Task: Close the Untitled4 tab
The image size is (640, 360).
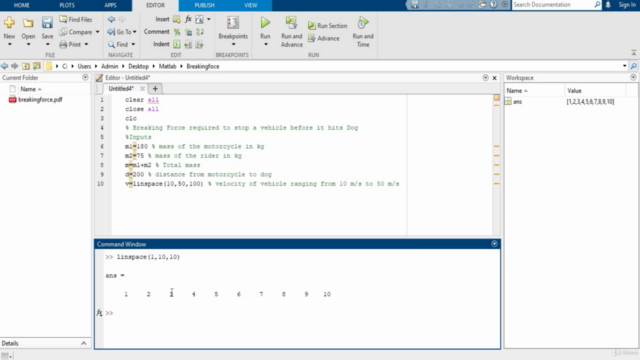Action: pos(142,89)
